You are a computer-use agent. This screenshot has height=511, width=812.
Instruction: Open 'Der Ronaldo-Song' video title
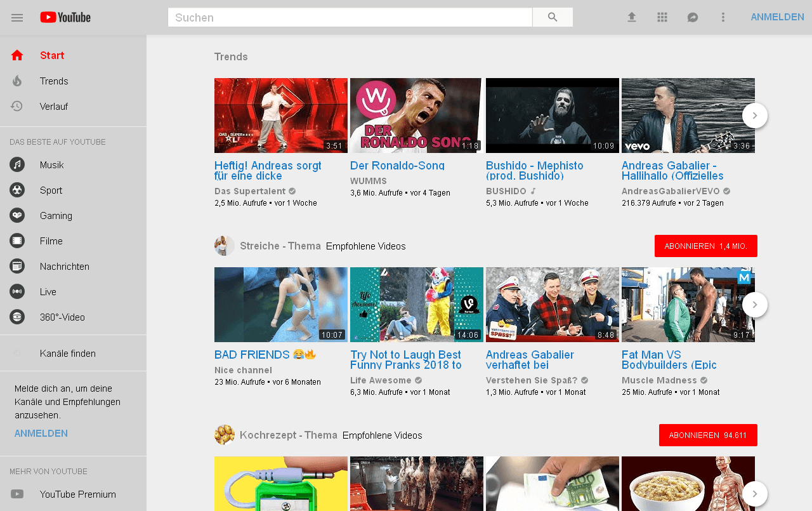(x=397, y=166)
